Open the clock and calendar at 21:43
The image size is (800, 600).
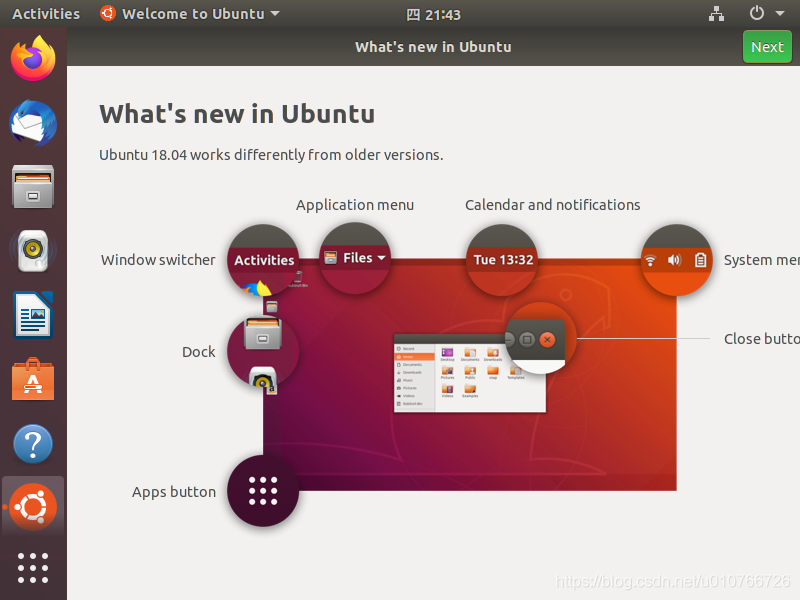coord(434,14)
